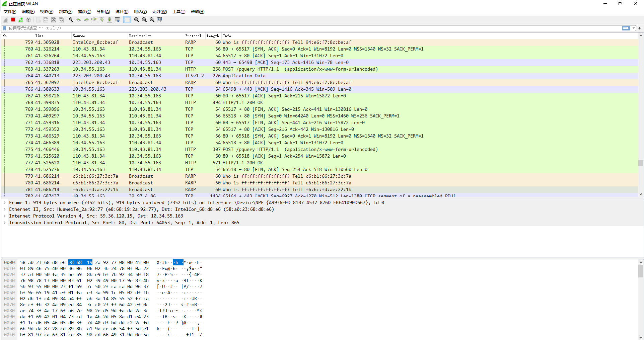Open the 电话(Y) menu
The image size is (644, 340).
(x=140, y=12)
